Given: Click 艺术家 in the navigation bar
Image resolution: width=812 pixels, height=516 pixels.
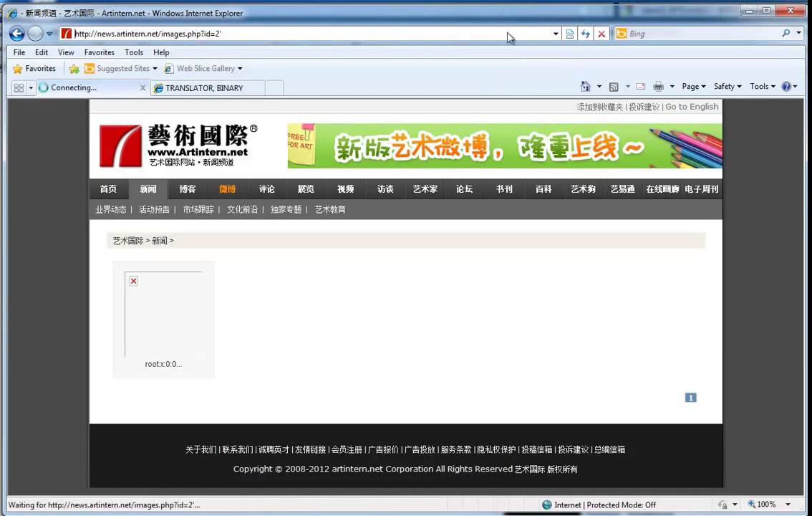Looking at the screenshot, I should [425, 189].
